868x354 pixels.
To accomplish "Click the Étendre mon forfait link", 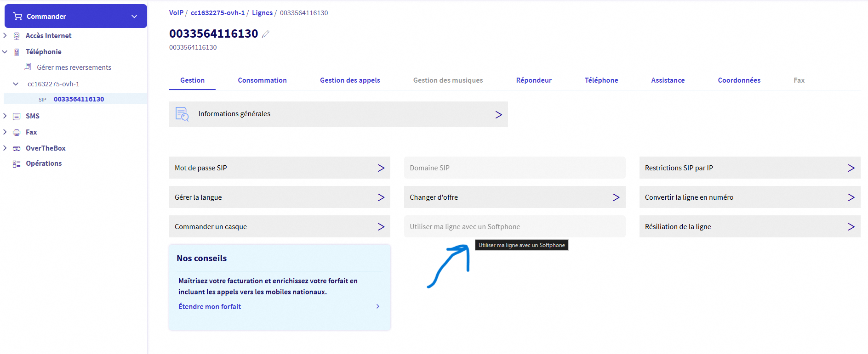I will [210, 307].
